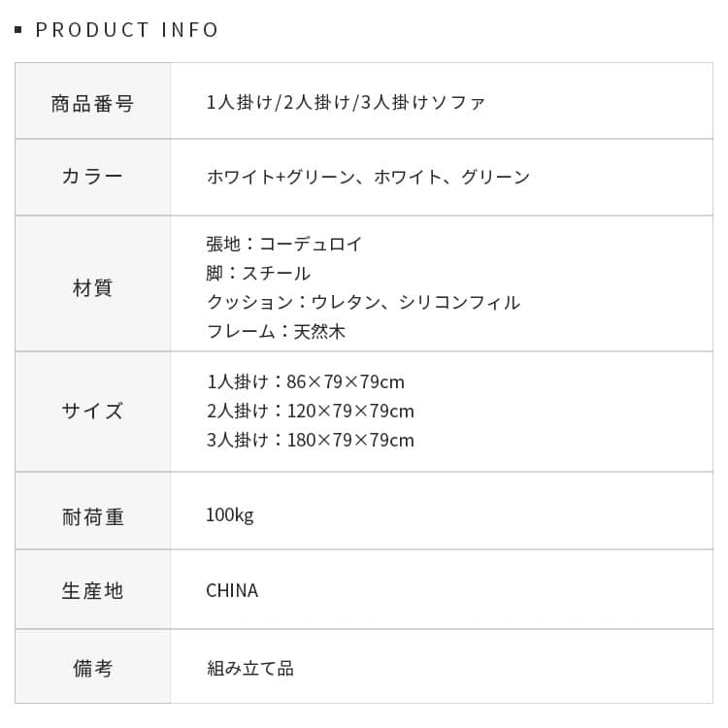Click the 1人掛け/2人掛け/3人掛けソファ text

[346, 102]
